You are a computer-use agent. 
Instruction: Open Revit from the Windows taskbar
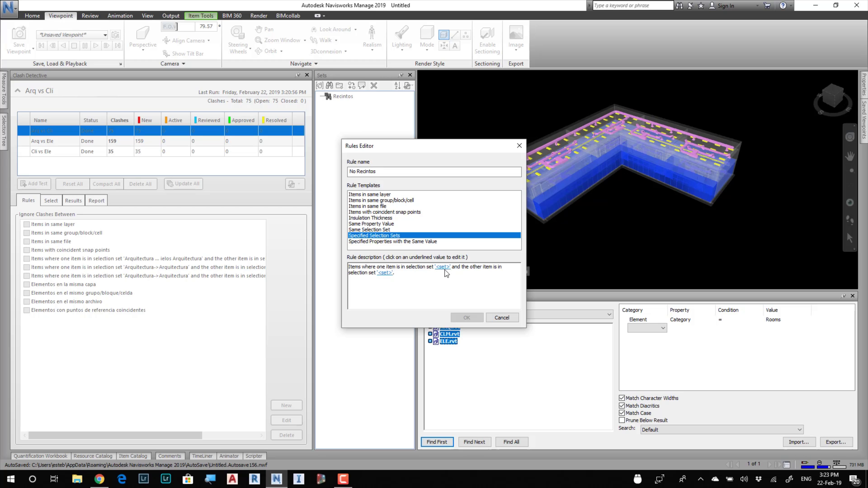pyautogui.click(x=254, y=479)
